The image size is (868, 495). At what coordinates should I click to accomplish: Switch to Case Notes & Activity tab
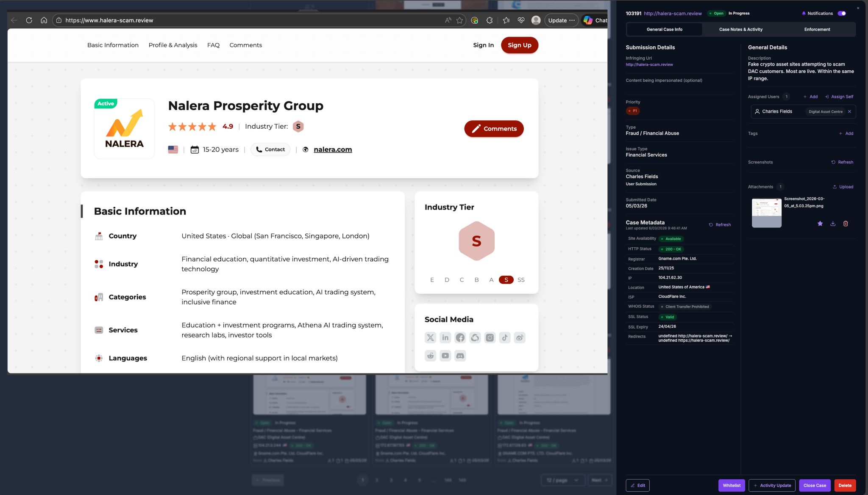tap(740, 30)
